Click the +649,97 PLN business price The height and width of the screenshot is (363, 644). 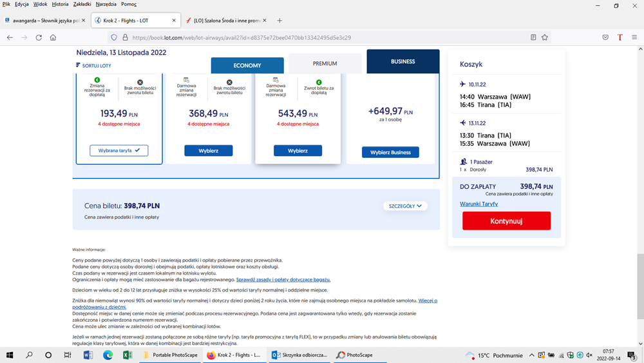pos(390,111)
